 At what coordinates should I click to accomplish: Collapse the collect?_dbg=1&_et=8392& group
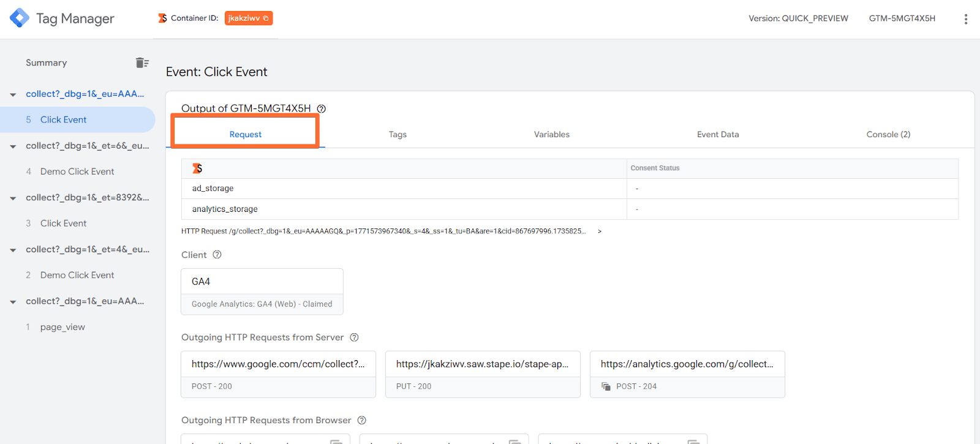(x=13, y=198)
